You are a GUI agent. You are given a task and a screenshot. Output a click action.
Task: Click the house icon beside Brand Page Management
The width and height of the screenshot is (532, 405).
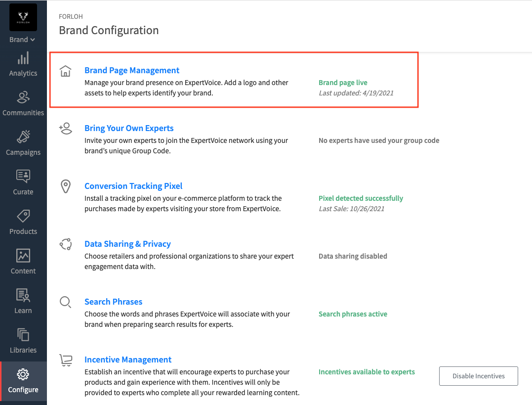tap(66, 71)
